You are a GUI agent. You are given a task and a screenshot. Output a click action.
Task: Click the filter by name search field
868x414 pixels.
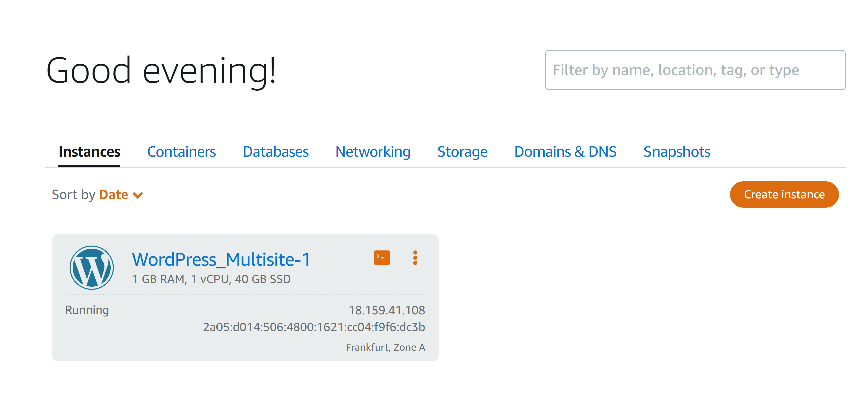click(x=695, y=70)
